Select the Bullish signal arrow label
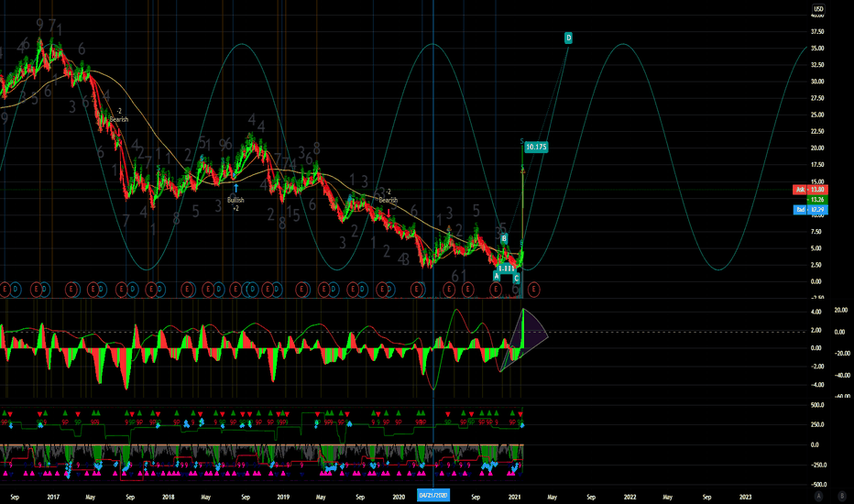This screenshot has width=854, height=504. [x=235, y=197]
